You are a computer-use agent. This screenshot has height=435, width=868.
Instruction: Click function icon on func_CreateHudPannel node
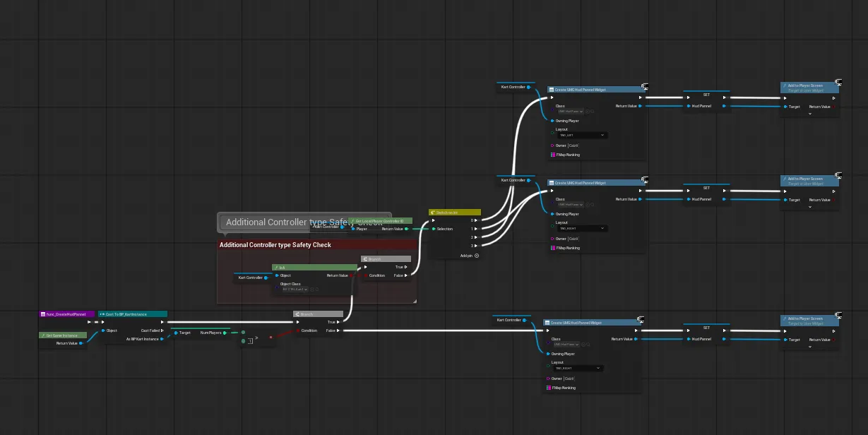pyautogui.click(x=42, y=314)
